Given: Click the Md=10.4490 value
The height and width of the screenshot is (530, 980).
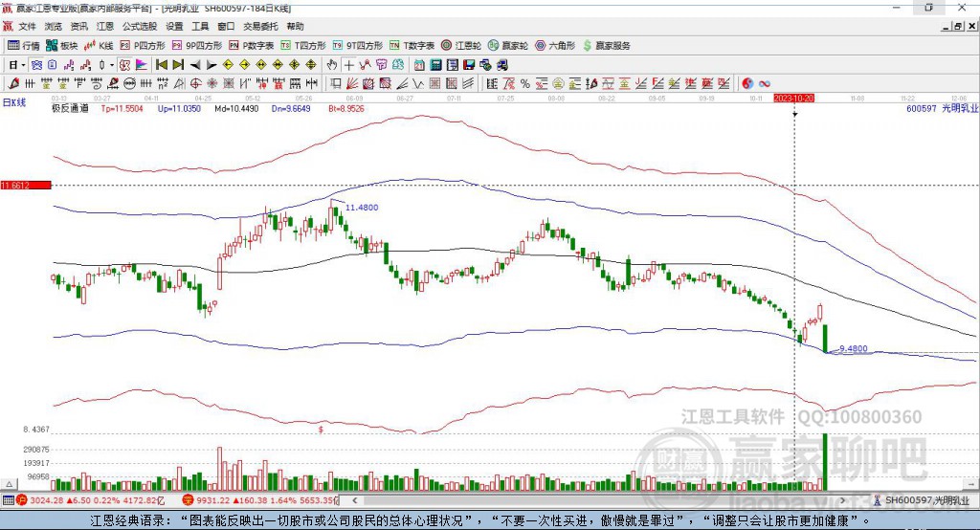Looking at the screenshot, I should click(x=236, y=108).
